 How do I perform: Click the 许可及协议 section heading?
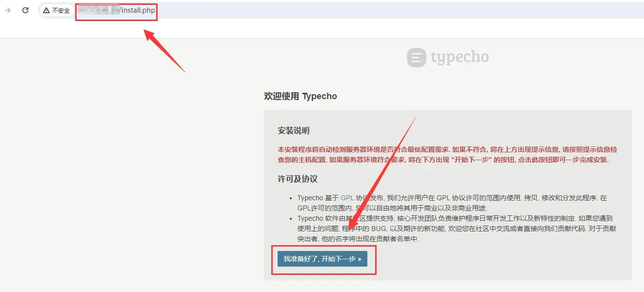[298, 179]
